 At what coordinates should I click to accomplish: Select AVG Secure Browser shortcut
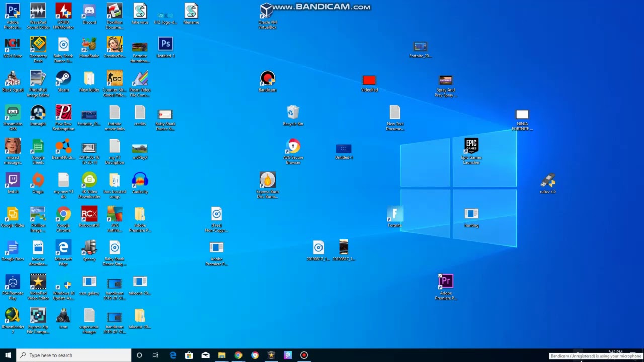[293, 151]
